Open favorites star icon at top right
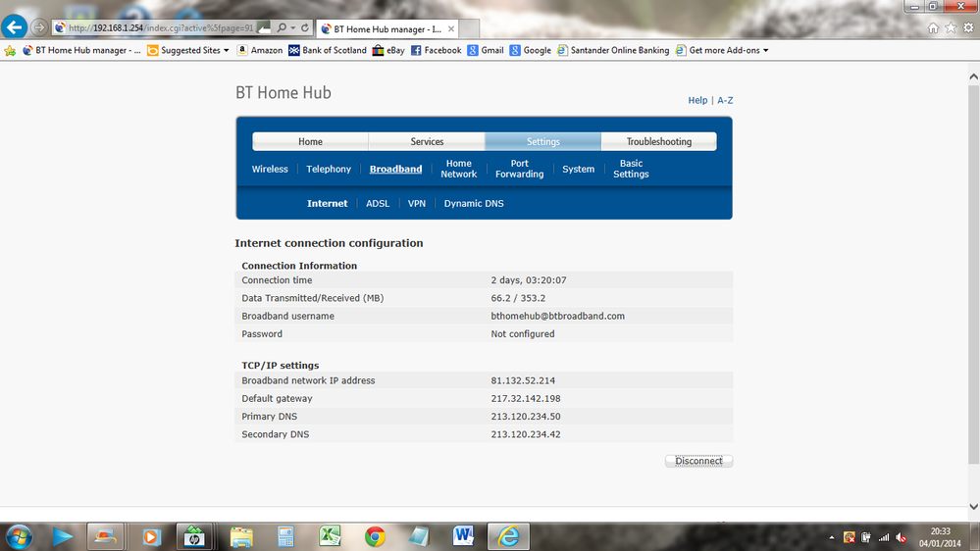 [x=951, y=28]
